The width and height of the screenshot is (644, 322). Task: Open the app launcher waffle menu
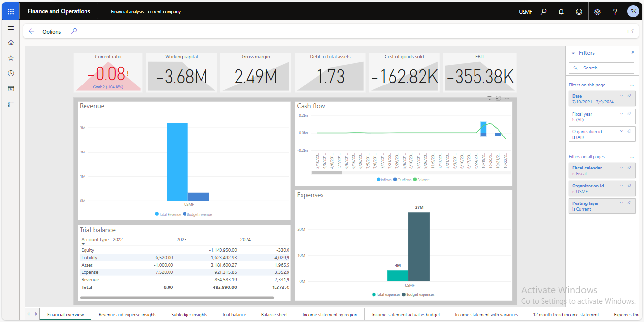[11, 11]
